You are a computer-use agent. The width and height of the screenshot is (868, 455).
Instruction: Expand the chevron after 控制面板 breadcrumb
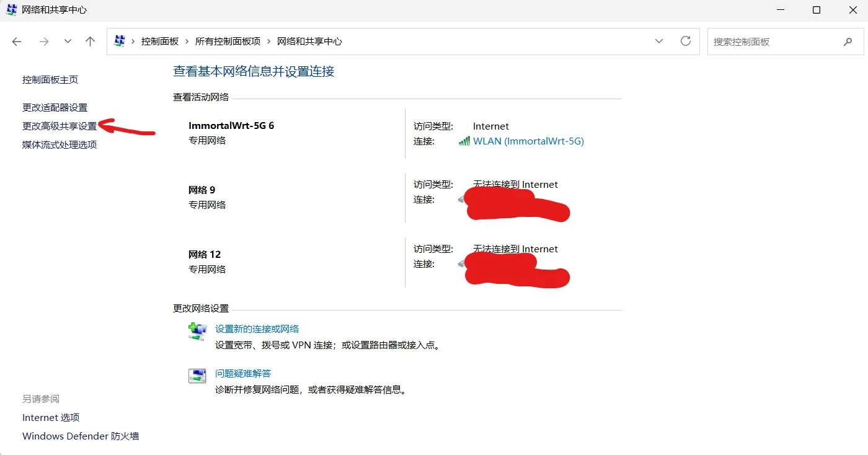click(187, 42)
